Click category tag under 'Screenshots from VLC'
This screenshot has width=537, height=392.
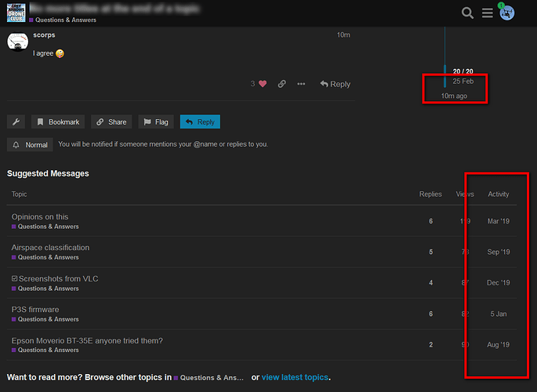pyautogui.click(x=45, y=289)
